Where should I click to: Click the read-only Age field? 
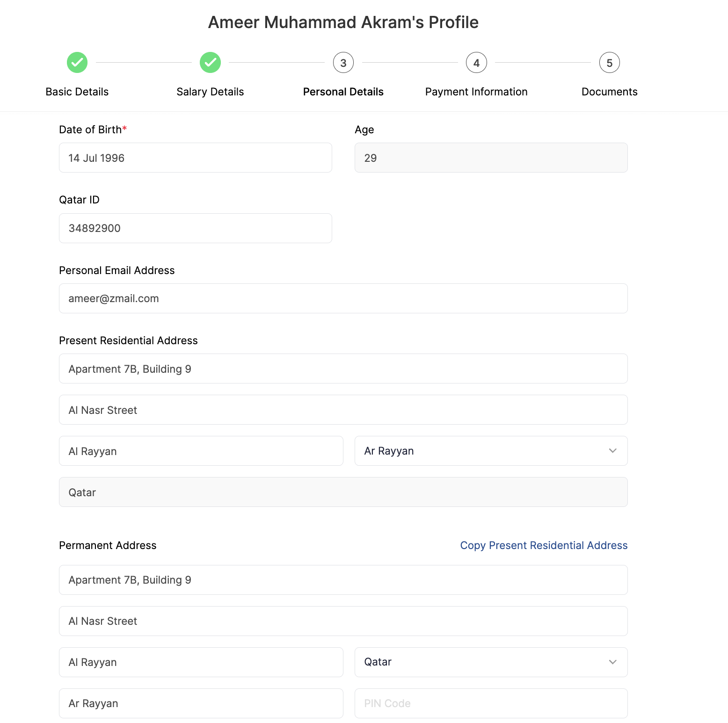pyautogui.click(x=491, y=158)
